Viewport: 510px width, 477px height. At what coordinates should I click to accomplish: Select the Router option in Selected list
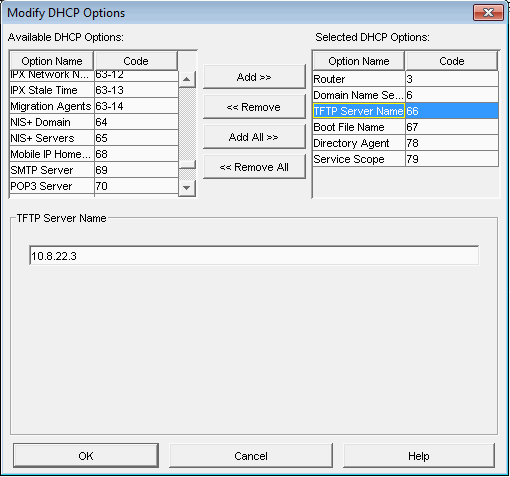point(406,79)
